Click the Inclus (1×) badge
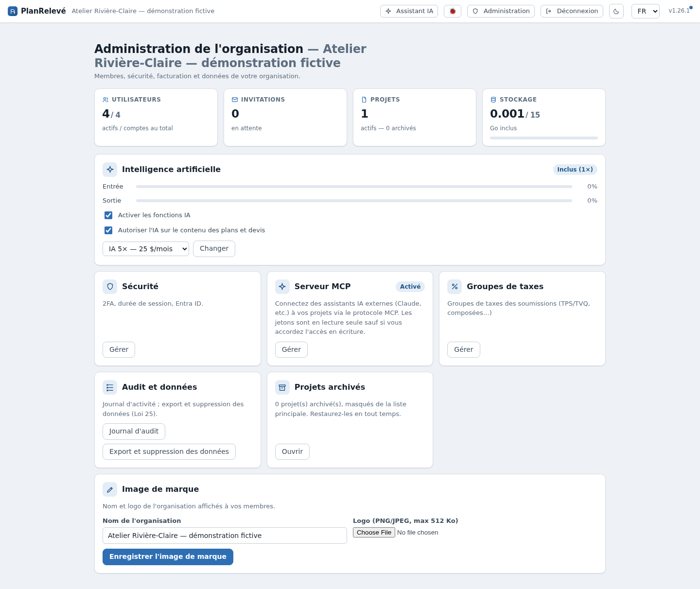 tap(575, 170)
